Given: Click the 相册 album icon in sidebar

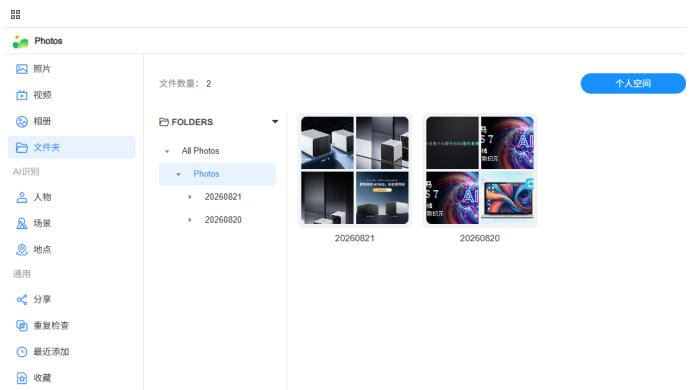Looking at the screenshot, I should [22, 121].
